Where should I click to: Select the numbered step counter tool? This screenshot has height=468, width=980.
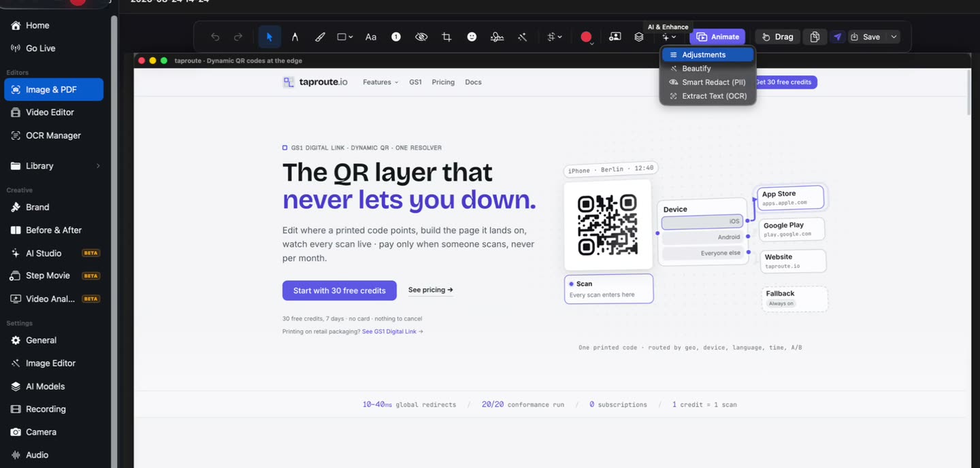click(x=396, y=37)
